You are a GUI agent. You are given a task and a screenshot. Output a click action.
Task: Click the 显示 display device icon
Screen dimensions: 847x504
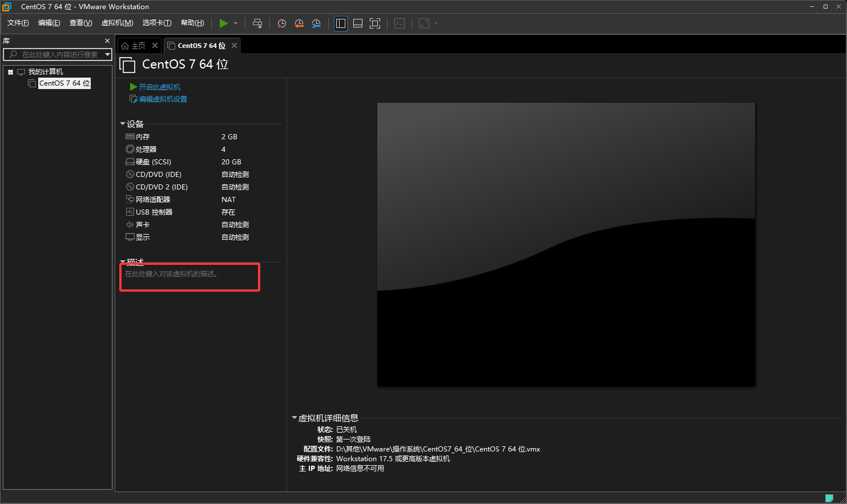[x=130, y=237]
